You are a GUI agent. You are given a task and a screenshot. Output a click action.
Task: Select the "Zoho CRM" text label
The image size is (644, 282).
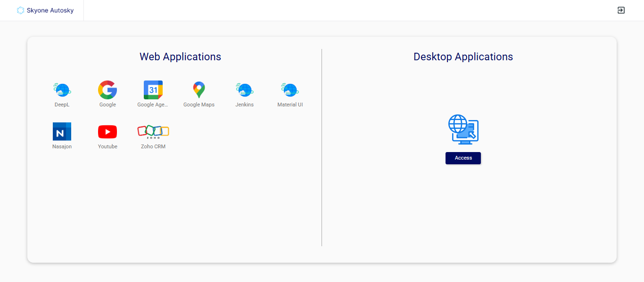point(153,146)
